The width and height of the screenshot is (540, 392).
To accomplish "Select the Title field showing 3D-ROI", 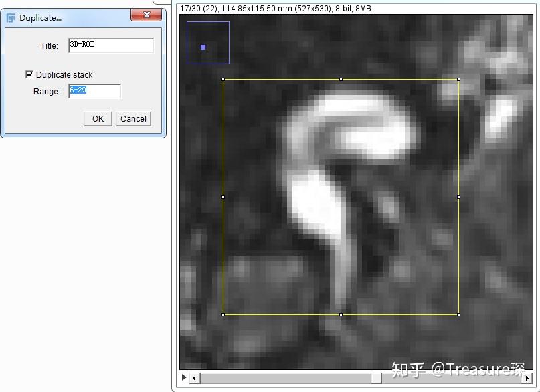I will coord(110,45).
